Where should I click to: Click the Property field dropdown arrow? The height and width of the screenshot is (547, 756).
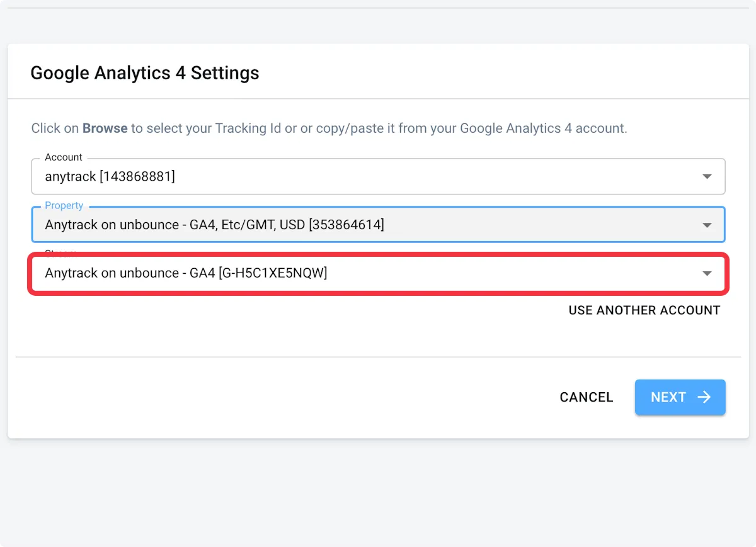[707, 225]
